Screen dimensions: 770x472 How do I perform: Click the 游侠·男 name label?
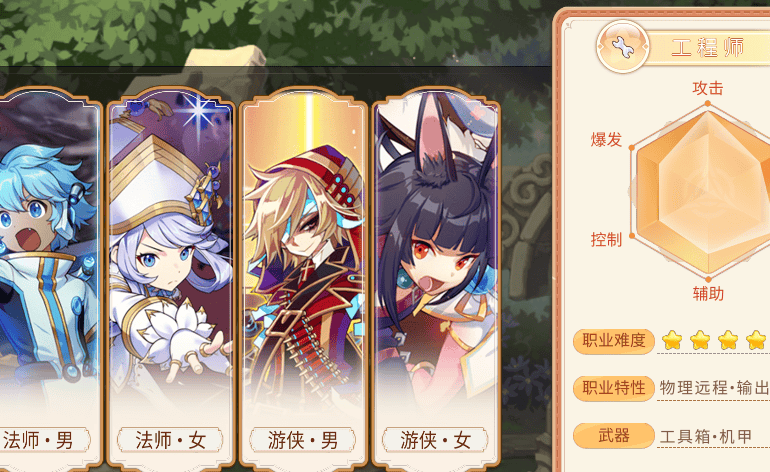pos(303,440)
